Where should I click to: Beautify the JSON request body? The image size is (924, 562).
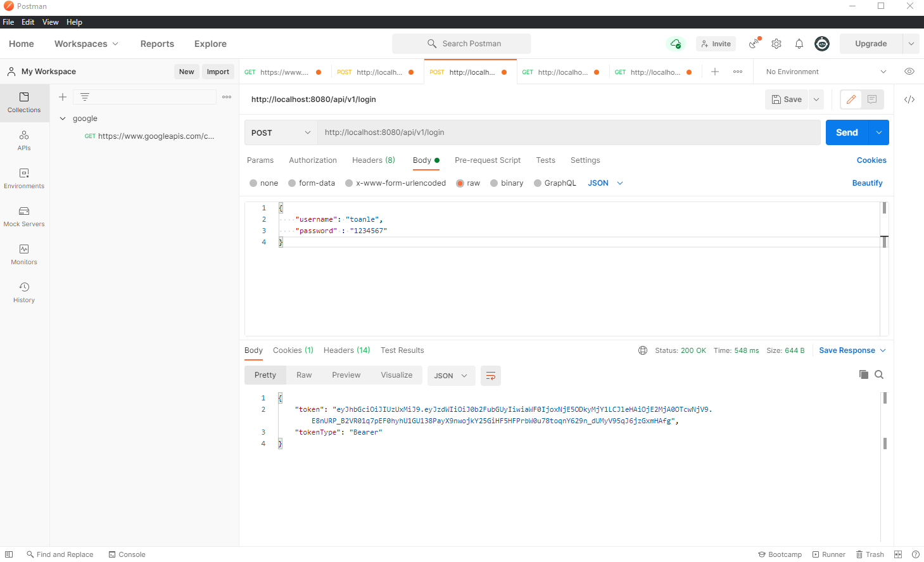pos(867,182)
